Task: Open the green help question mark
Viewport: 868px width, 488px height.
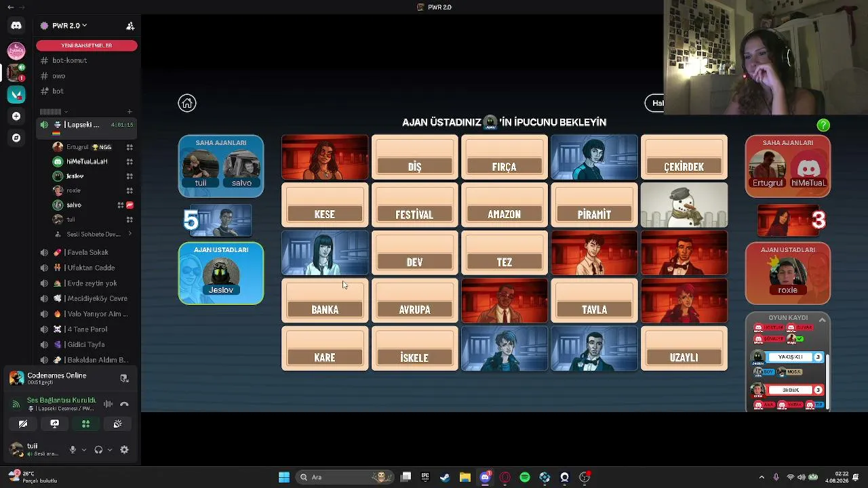Action: [823, 125]
